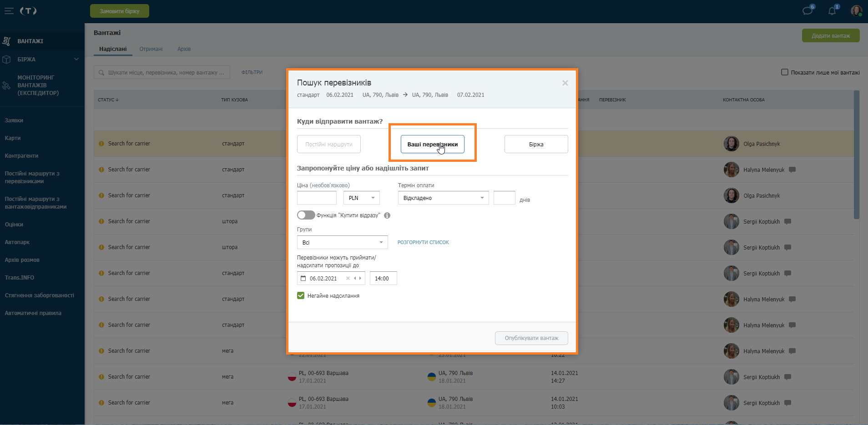The image size is (868, 425).
Task: Open Оцінки in the sidebar
Action: tap(14, 225)
